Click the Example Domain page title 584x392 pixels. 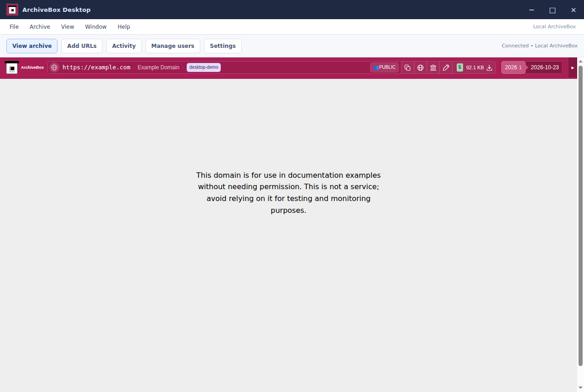pyautogui.click(x=158, y=67)
